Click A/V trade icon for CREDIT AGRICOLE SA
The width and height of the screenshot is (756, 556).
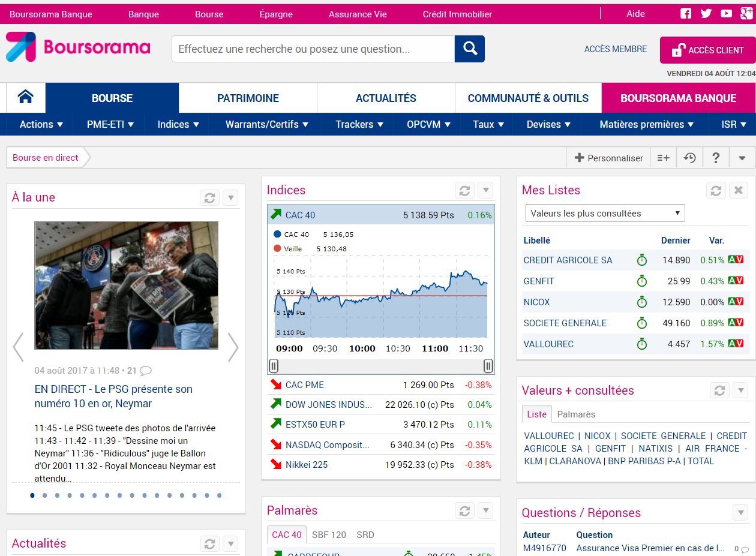(736, 260)
